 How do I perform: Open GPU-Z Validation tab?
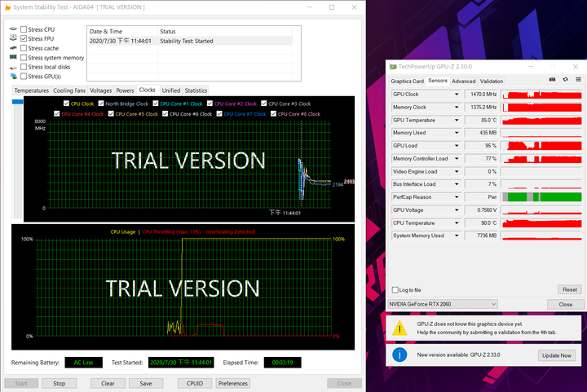tap(491, 81)
